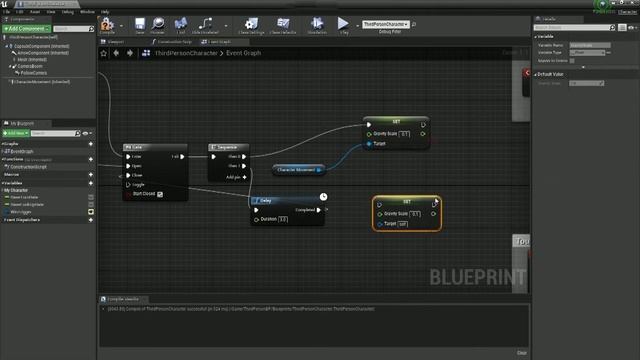Open the Compiler Results tab
This screenshot has width=640, height=360.
point(123,299)
